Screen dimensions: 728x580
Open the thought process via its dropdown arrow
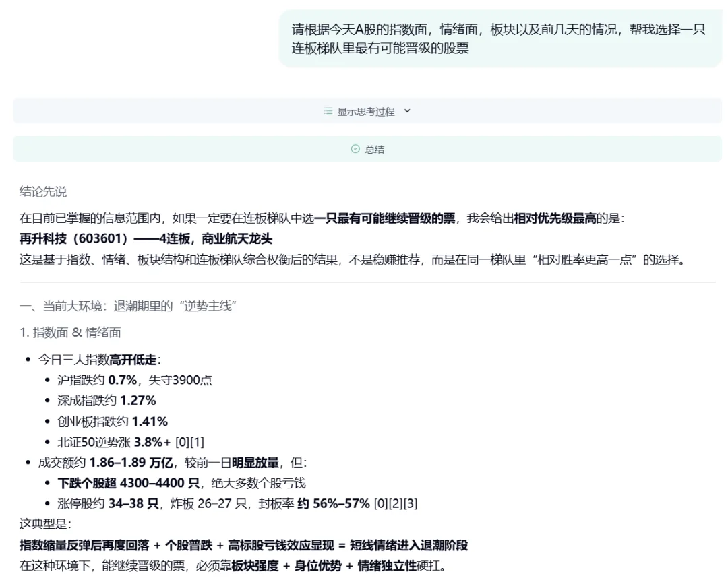(x=407, y=111)
